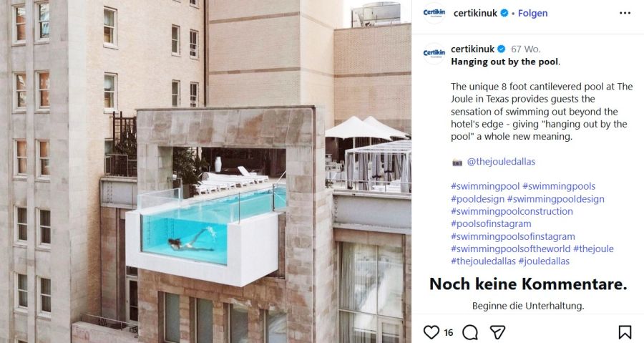Click the Certikin profile avatar in header
The height and width of the screenshot is (343, 644).
pos(434,13)
